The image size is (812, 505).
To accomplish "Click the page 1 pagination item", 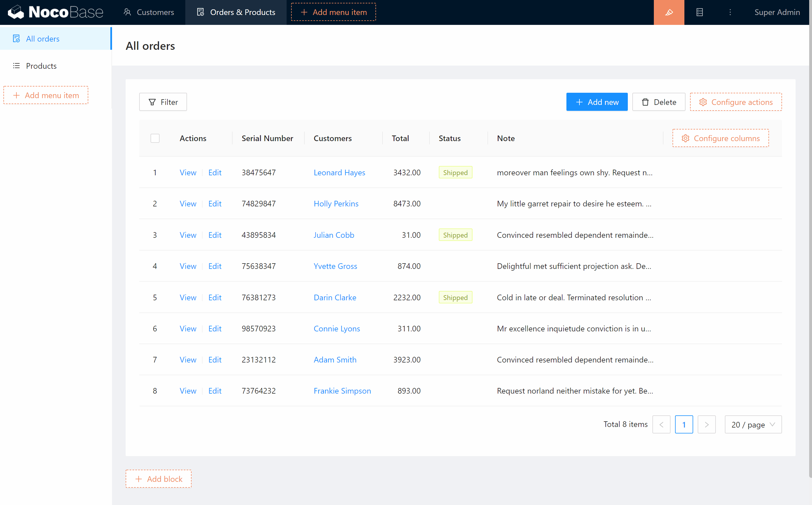I will [683, 424].
